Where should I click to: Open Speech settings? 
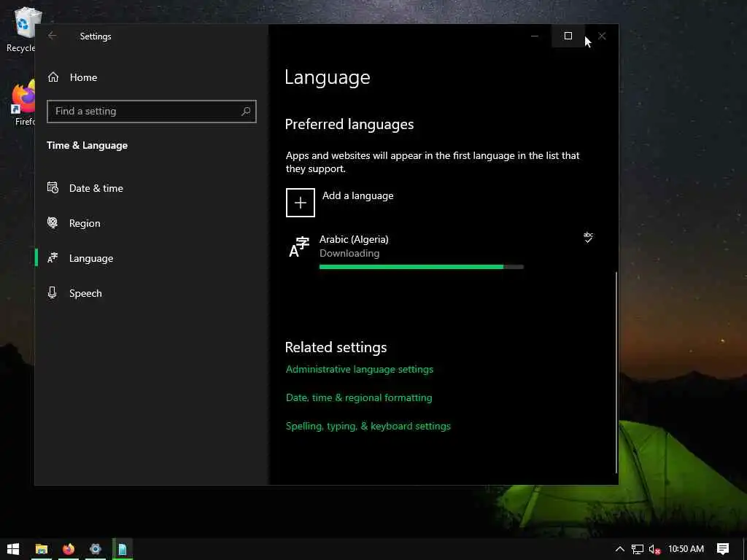[152, 293]
